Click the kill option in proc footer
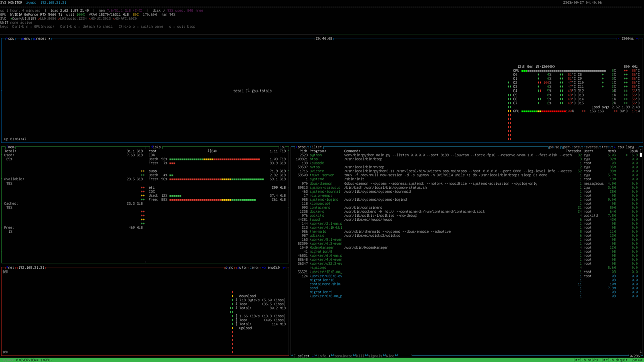Viewport: 644px width, 362px height. pyautogui.click(x=360, y=356)
